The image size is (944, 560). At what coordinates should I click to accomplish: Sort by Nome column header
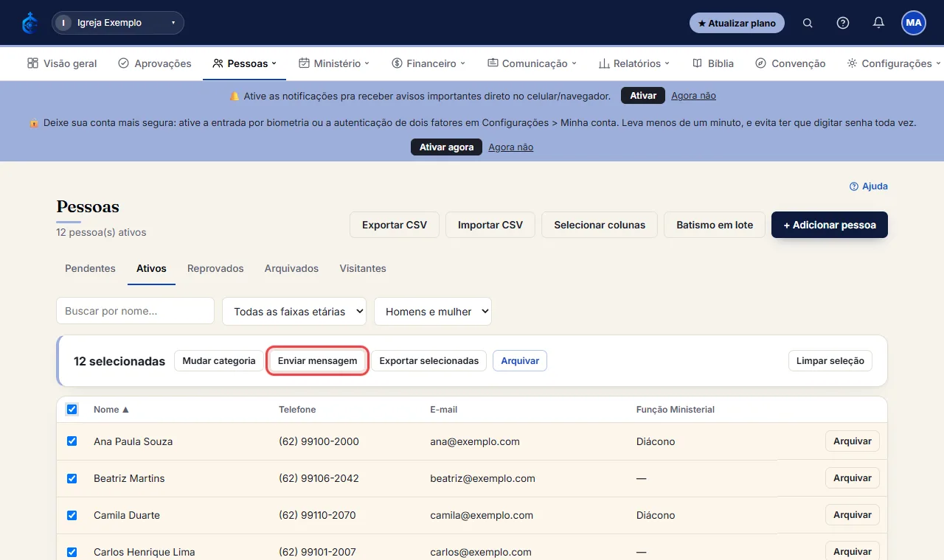point(111,410)
